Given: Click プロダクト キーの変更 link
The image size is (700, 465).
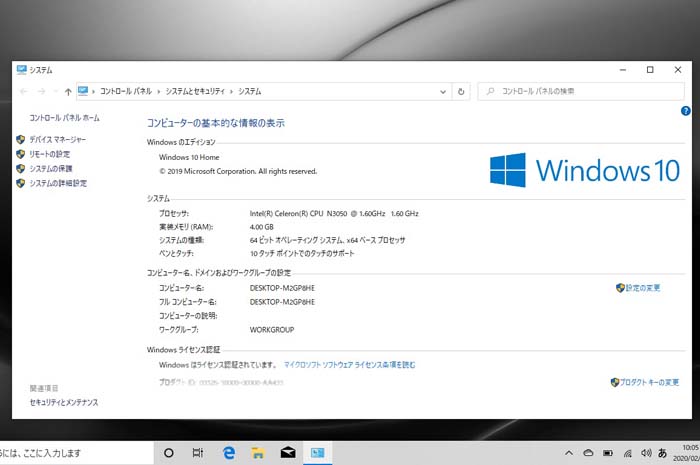Looking at the screenshot, I should [x=649, y=382].
